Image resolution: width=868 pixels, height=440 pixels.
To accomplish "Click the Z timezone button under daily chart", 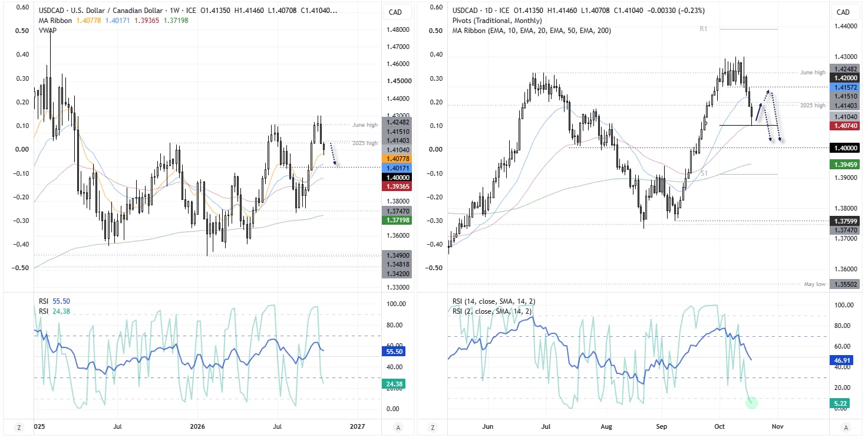I will click(433, 428).
